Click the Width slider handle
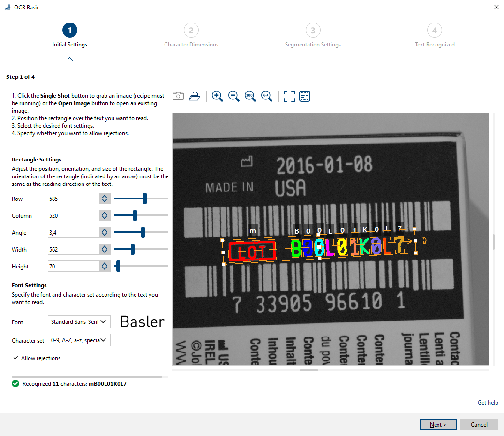This screenshot has height=436, width=504. [x=132, y=249]
